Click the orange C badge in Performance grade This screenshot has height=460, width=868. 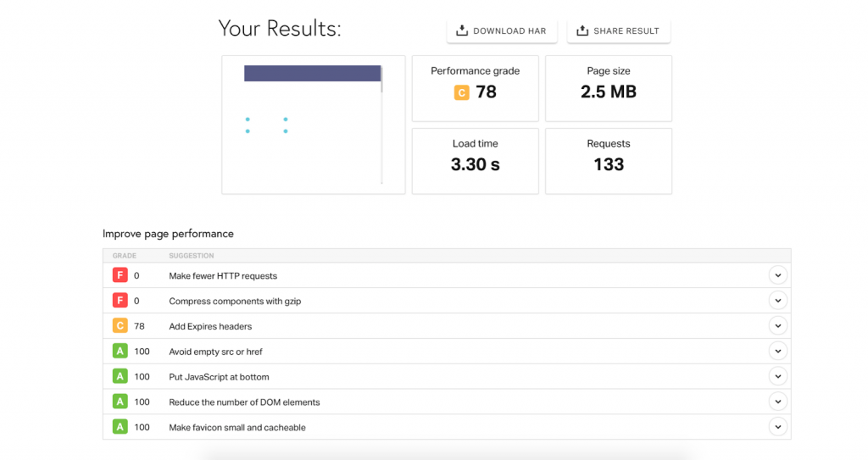[462, 92]
